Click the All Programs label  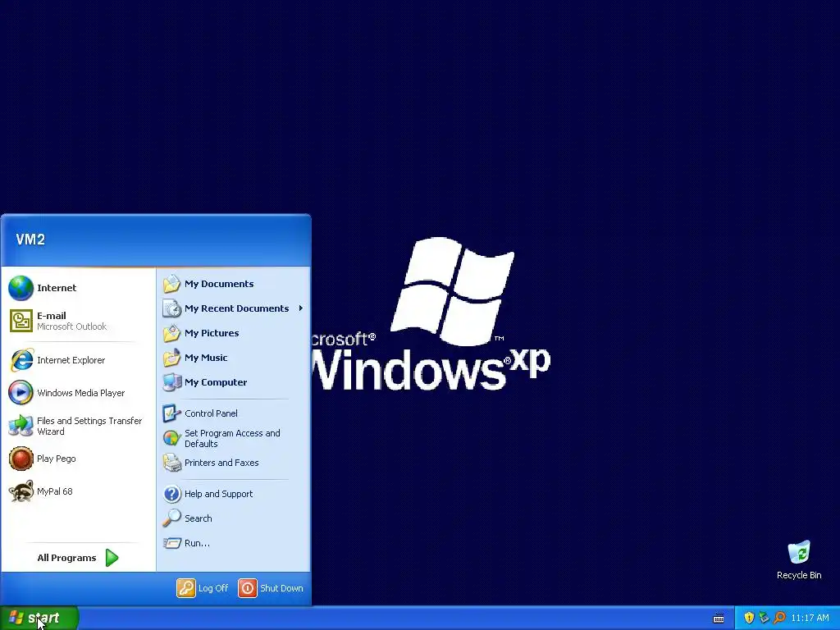pos(67,558)
